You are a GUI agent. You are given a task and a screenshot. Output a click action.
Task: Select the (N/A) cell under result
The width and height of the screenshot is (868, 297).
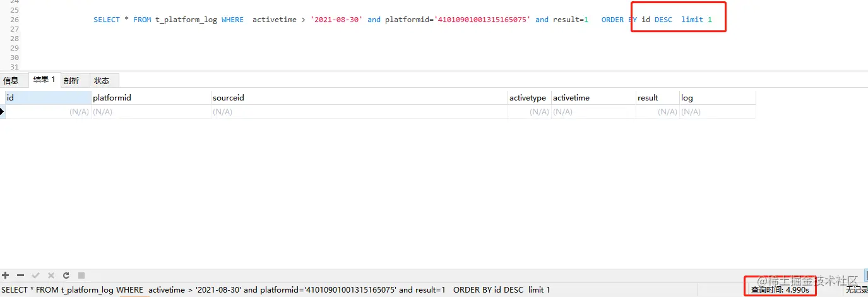pos(658,112)
